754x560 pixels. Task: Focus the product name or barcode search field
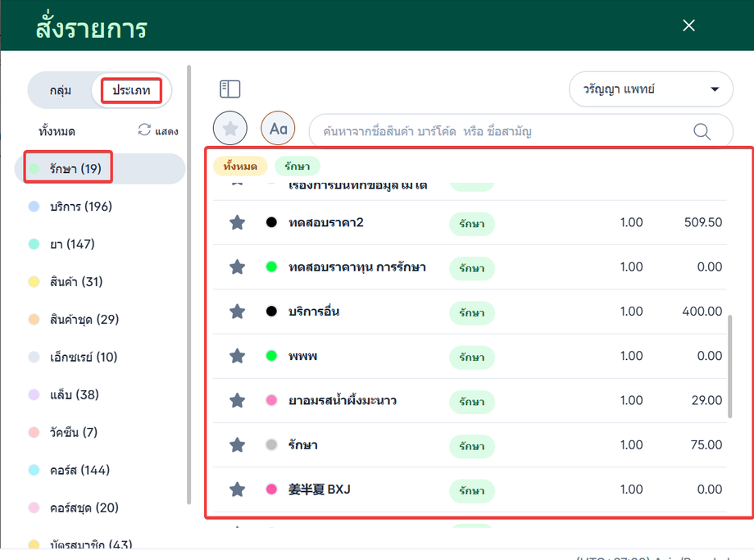520,131
